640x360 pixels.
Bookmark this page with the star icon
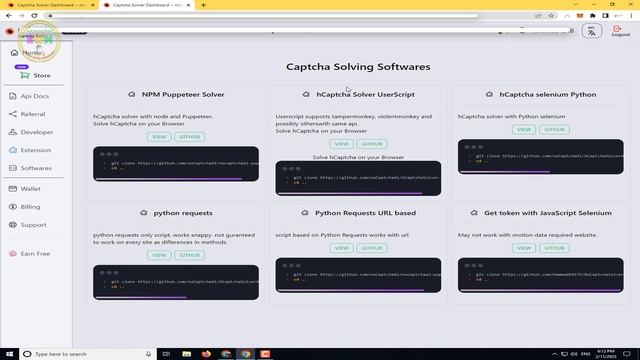coord(551,16)
